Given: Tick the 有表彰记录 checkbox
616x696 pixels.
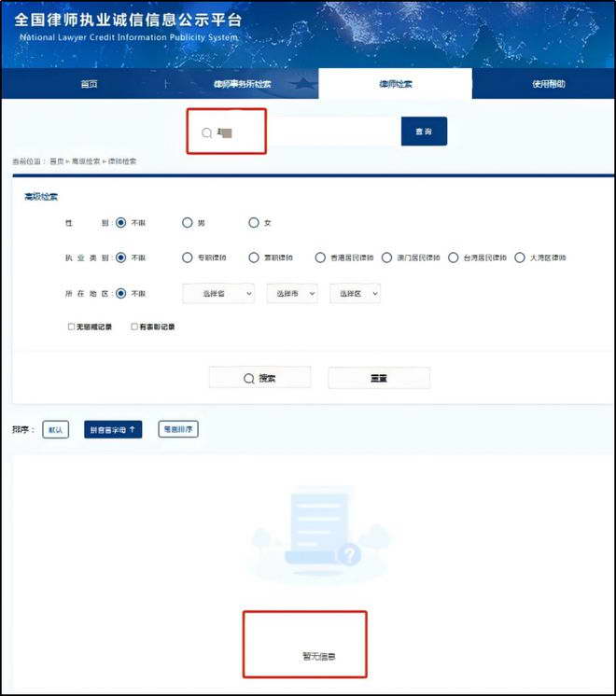Looking at the screenshot, I should [x=134, y=327].
